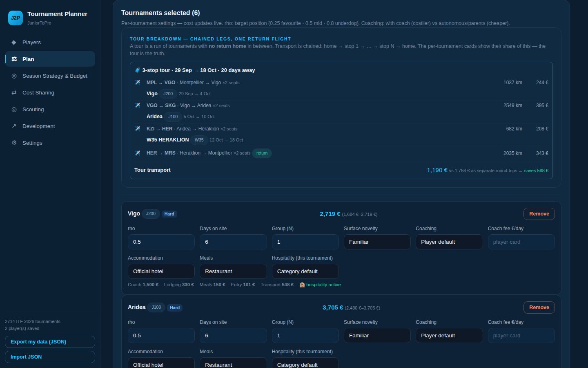
Task: Open Aridea Accommodation dropdown
Action: (x=161, y=363)
